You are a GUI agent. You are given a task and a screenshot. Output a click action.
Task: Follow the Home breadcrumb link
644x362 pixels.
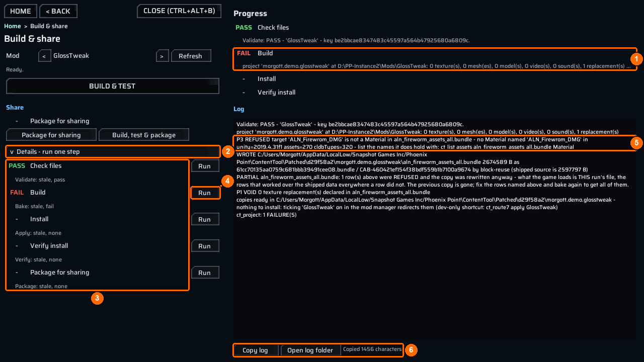coord(13,26)
